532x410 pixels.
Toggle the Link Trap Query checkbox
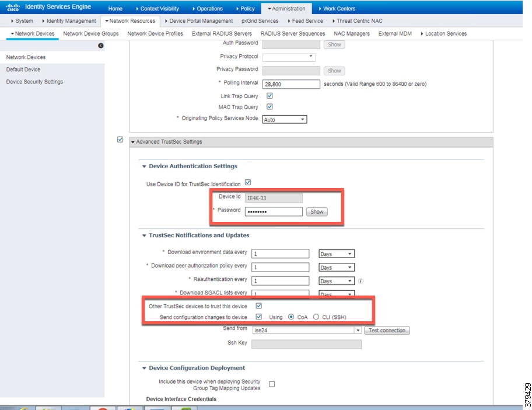pos(269,96)
